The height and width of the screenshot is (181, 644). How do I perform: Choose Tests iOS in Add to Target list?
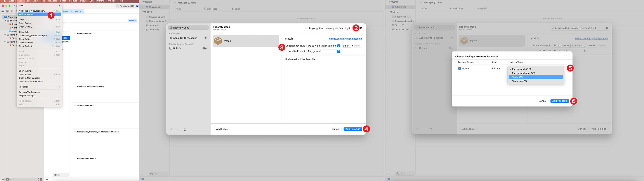coord(536,77)
